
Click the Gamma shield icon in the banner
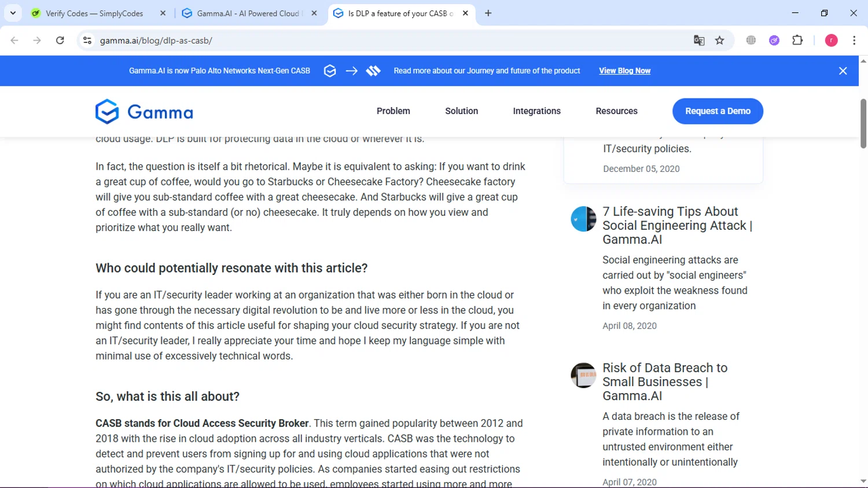pos(330,71)
